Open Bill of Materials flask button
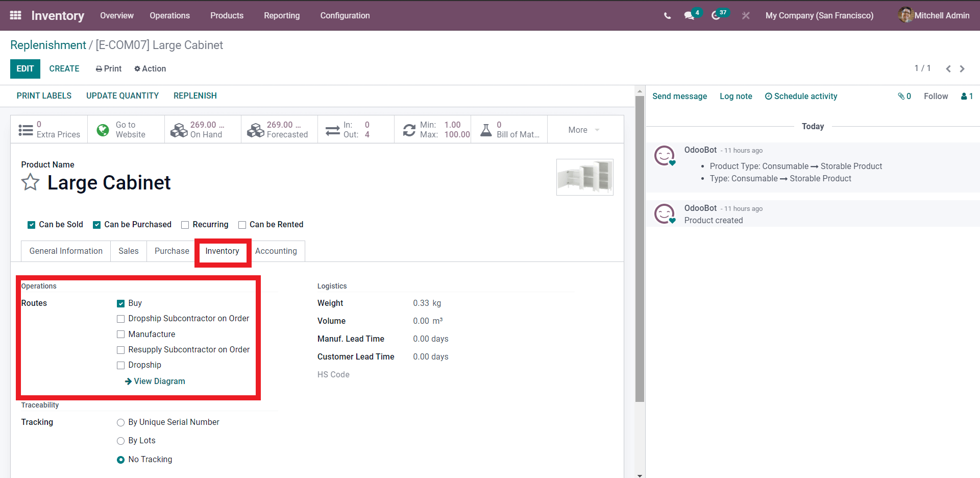Image resolution: width=980 pixels, height=478 pixels. coord(509,130)
